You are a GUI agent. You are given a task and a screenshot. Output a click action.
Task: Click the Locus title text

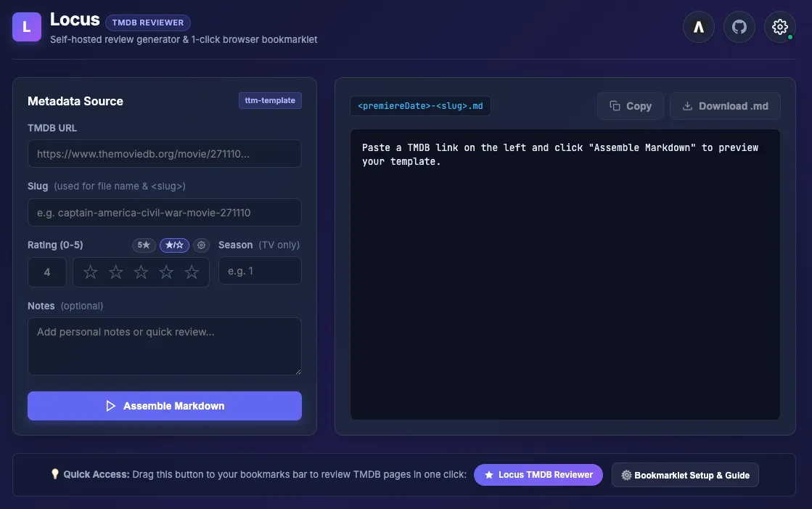coord(75,20)
